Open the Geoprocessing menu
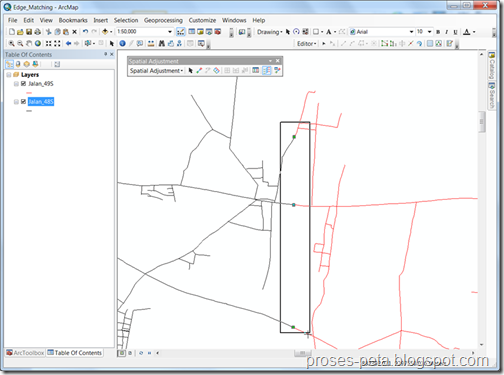This screenshot has width=504, height=375. click(163, 20)
